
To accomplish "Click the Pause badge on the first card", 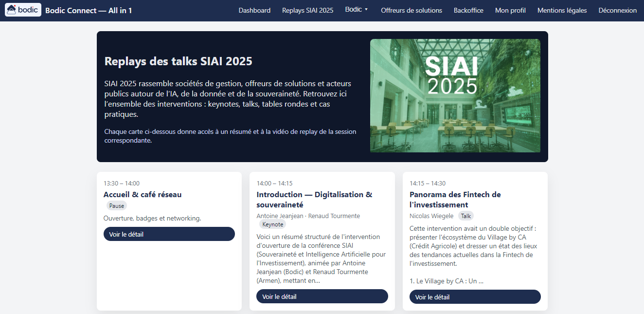I will tap(116, 205).
